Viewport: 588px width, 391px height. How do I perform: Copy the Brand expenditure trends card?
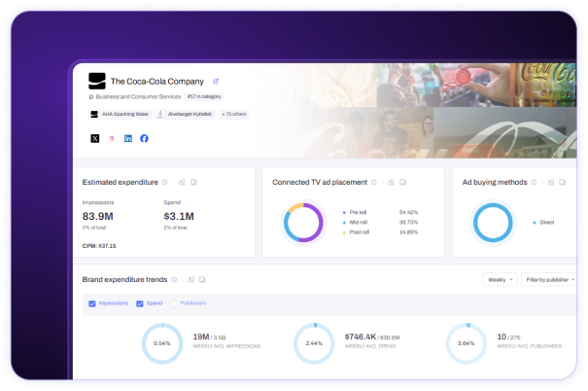(x=202, y=279)
